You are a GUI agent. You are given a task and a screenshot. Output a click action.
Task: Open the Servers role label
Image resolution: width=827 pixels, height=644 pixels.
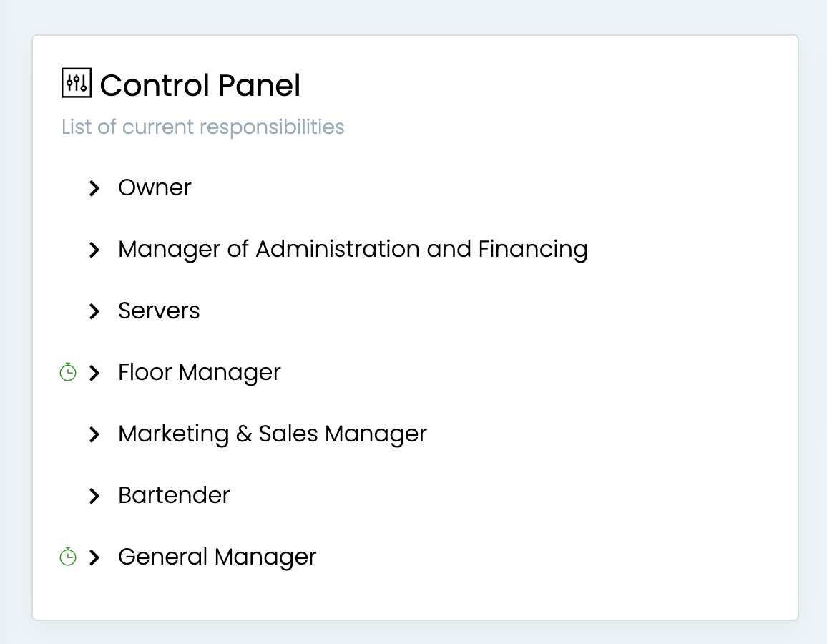point(159,311)
